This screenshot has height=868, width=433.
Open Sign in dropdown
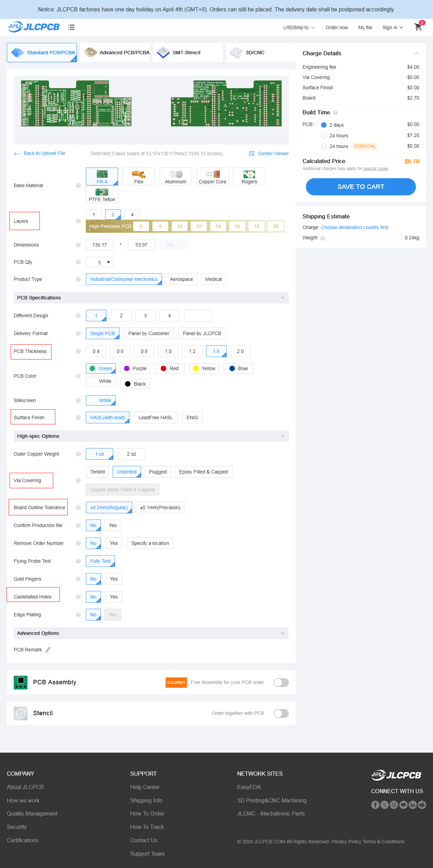pyautogui.click(x=393, y=27)
